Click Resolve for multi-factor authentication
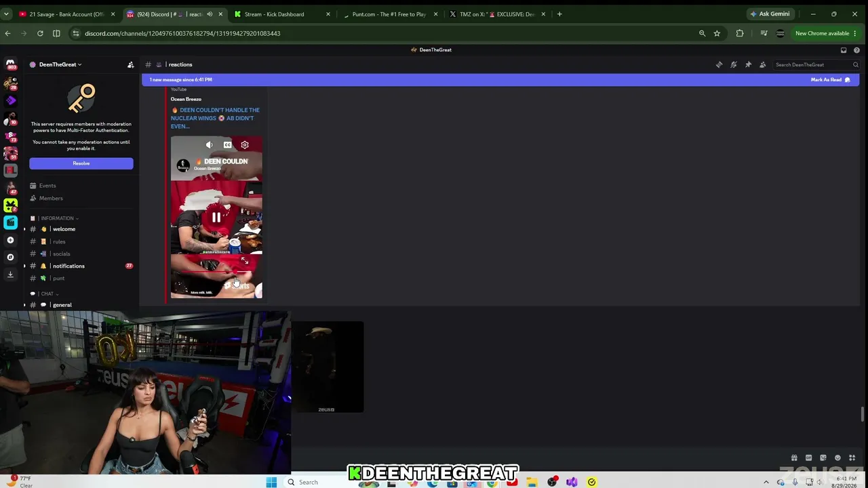Viewport: 868px width, 488px height. pyautogui.click(x=81, y=163)
